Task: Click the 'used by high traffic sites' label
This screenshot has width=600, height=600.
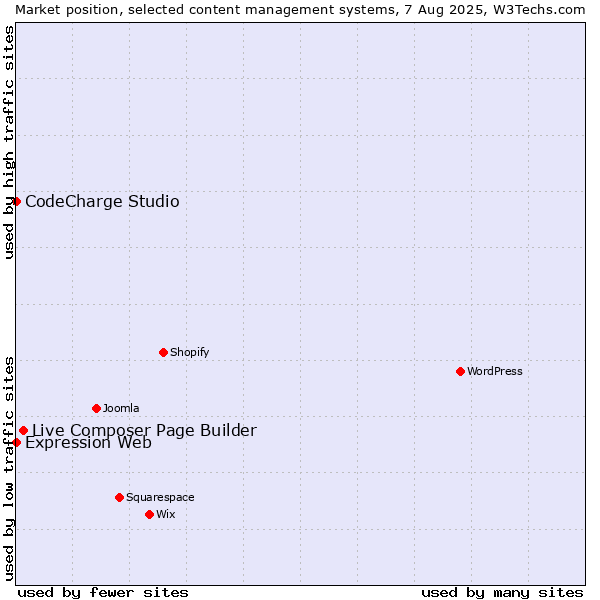Action: (8, 142)
